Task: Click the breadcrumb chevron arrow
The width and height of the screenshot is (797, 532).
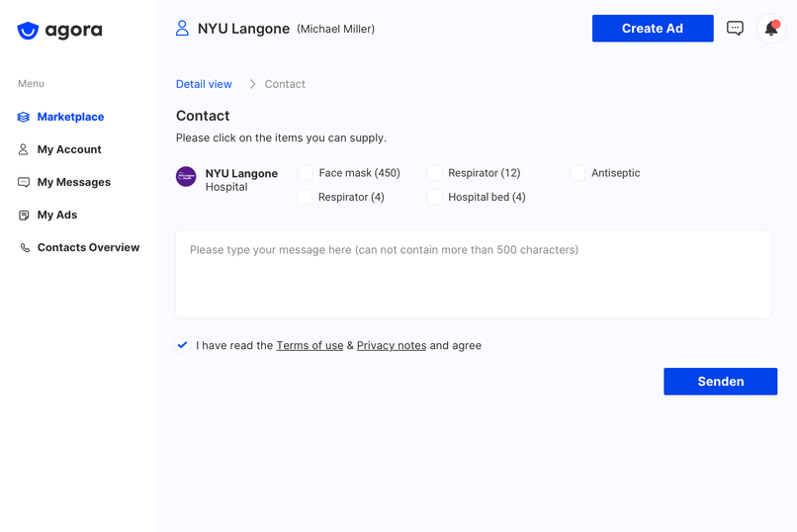Action: (252, 84)
